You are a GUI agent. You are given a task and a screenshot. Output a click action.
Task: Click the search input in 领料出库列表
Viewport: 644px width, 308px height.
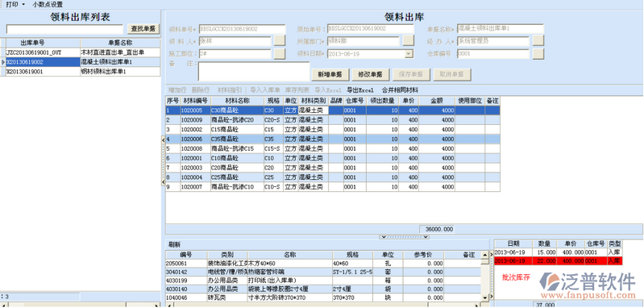click(64, 29)
